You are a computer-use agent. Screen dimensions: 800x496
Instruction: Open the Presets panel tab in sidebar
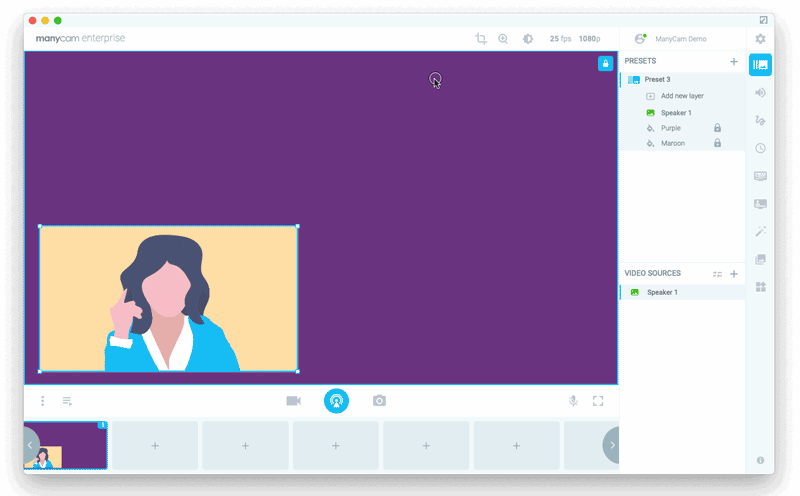(x=760, y=65)
